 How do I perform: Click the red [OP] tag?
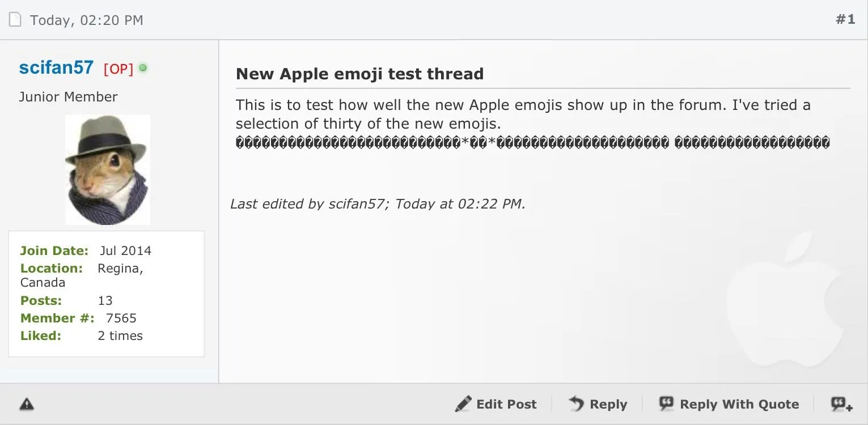click(x=118, y=69)
